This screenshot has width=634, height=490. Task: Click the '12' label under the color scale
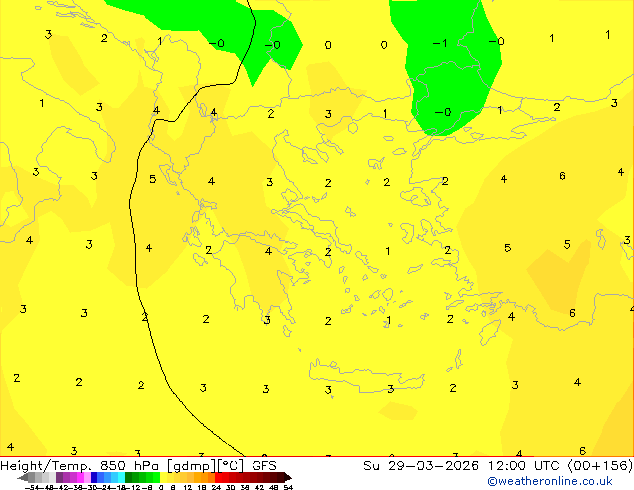188,488
